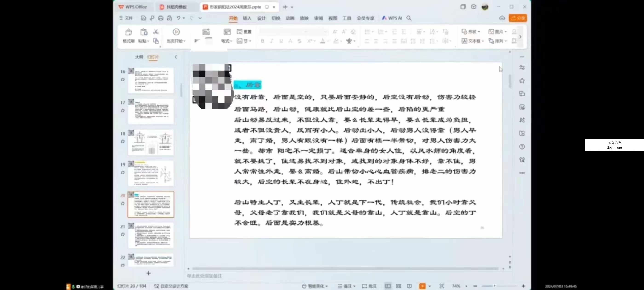Viewport: 644px width, 290px height.
Task: Open the Animation (动画) ribbon tab
Action: (290, 18)
